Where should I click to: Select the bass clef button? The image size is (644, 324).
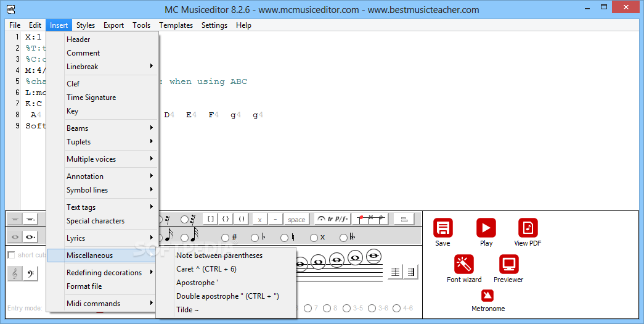pos(31,273)
